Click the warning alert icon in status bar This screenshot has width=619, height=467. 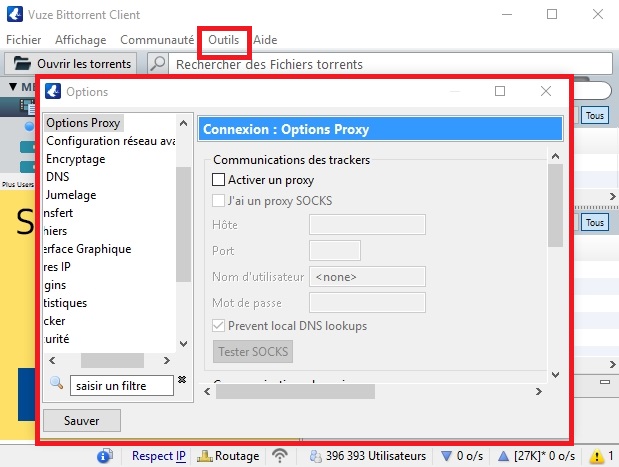point(597,456)
